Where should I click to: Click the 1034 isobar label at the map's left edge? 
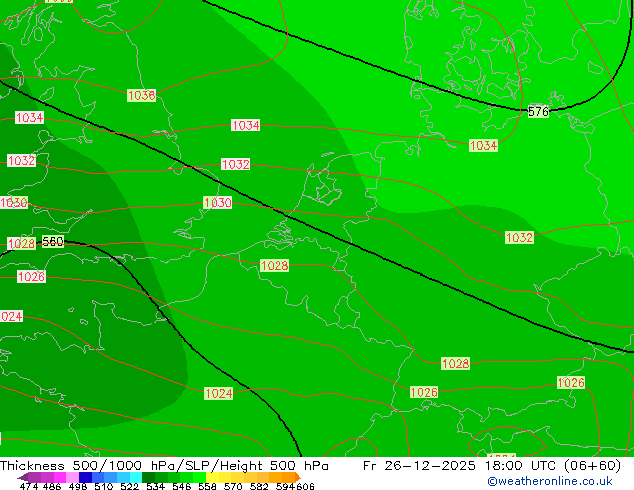click(x=29, y=118)
